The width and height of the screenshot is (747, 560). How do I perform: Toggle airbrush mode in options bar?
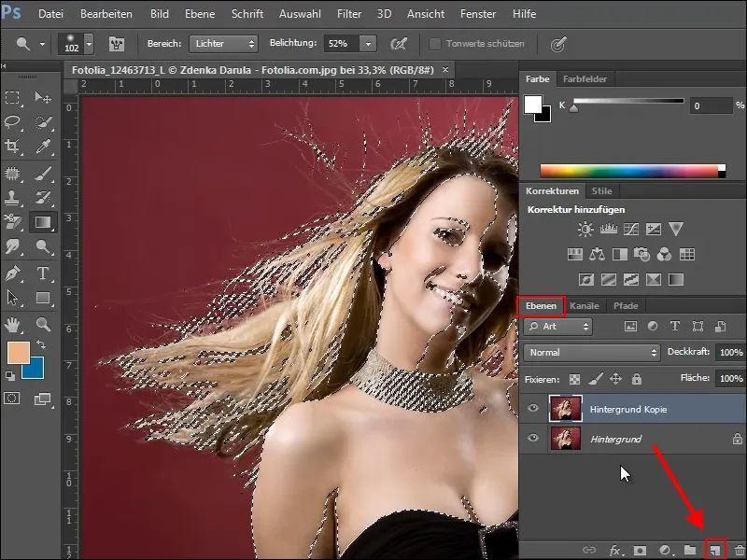(x=399, y=44)
